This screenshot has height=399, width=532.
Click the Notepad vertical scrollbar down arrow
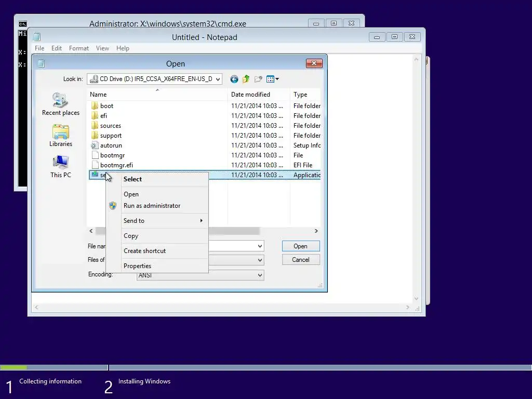pyautogui.click(x=416, y=299)
